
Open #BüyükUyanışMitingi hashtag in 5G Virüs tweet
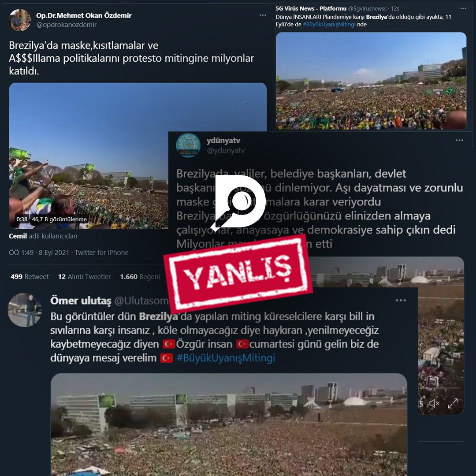coord(329,24)
